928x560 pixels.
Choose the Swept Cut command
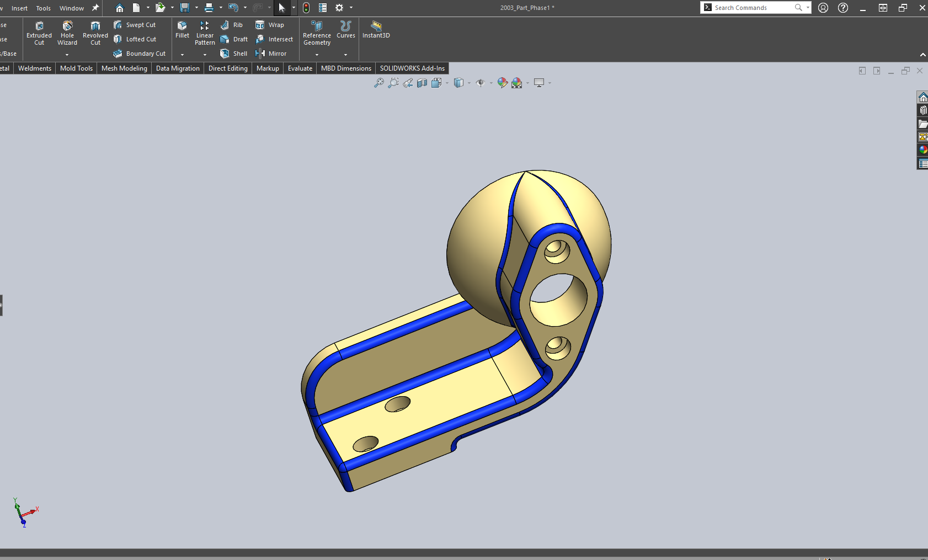(x=135, y=25)
